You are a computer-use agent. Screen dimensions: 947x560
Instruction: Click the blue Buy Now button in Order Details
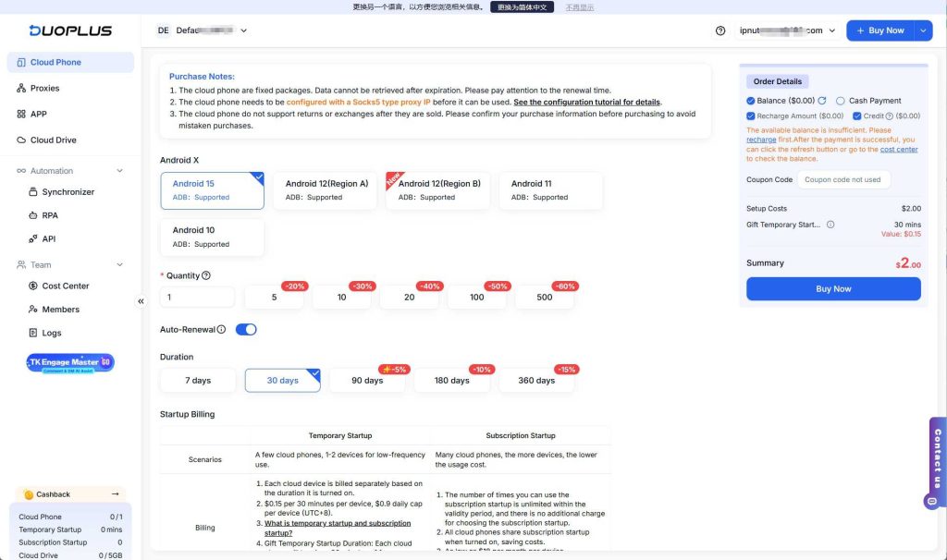tap(833, 289)
